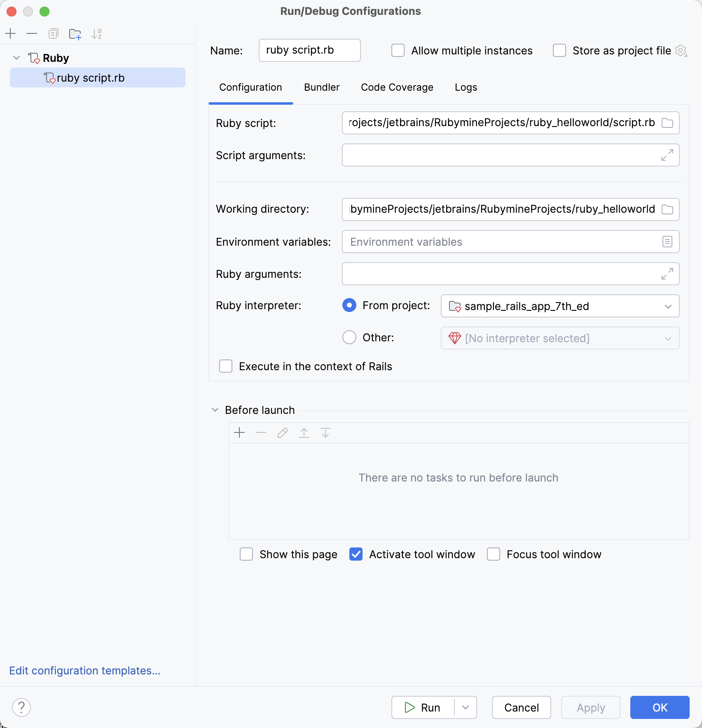Open the Run button dropdown arrow

coord(466,707)
